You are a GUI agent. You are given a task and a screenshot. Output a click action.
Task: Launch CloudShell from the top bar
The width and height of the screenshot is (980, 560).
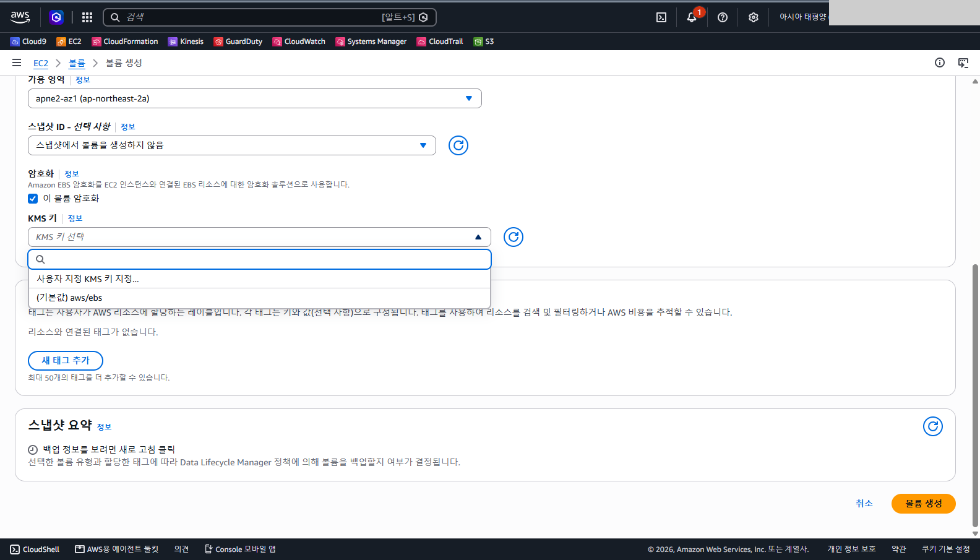(x=661, y=17)
